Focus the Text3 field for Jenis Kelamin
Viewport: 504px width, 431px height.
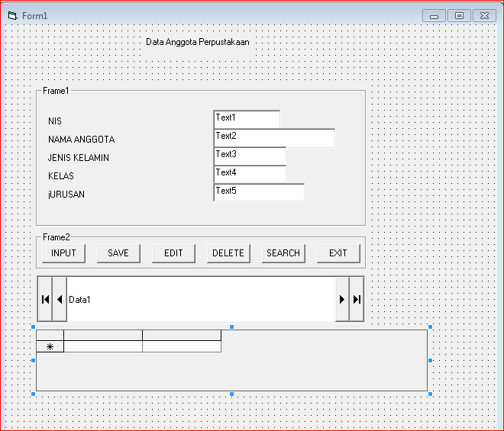coord(250,156)
